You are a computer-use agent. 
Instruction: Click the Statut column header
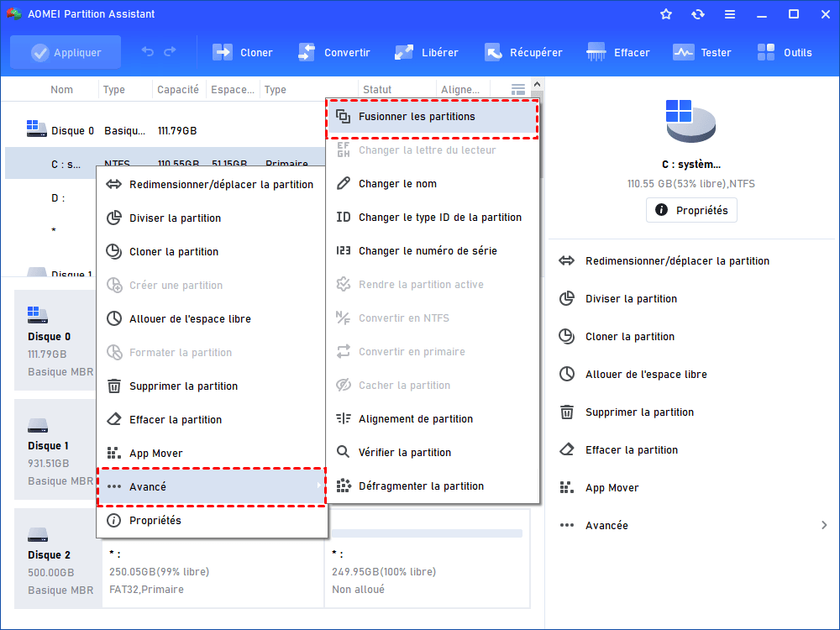(x=377, y=90)
